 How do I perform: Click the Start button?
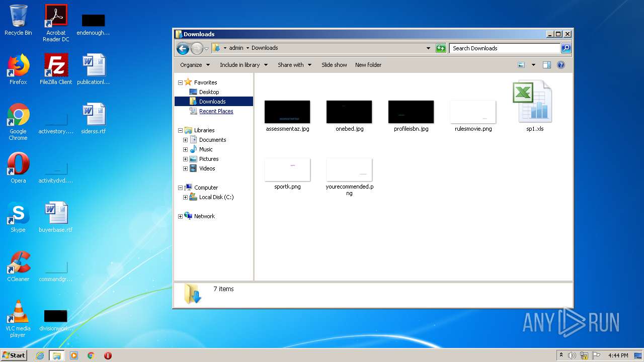pyautogui.click(x=14, y=355)
